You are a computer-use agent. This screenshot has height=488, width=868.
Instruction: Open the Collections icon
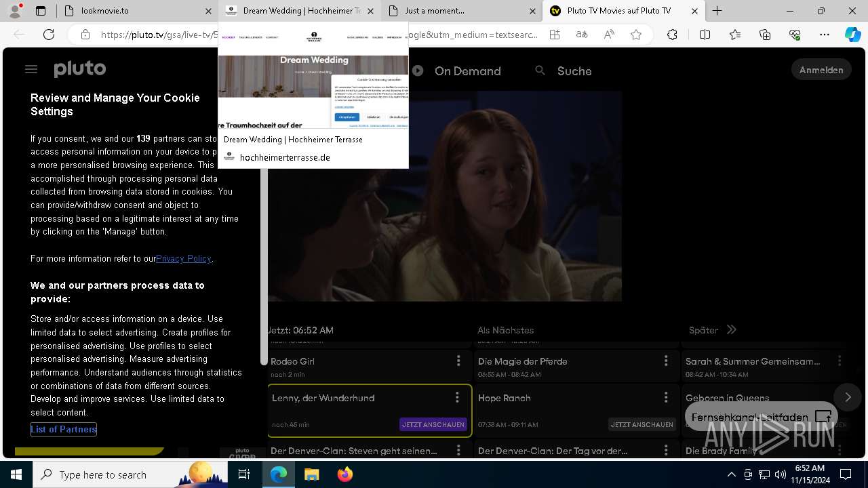pos(765,35)
